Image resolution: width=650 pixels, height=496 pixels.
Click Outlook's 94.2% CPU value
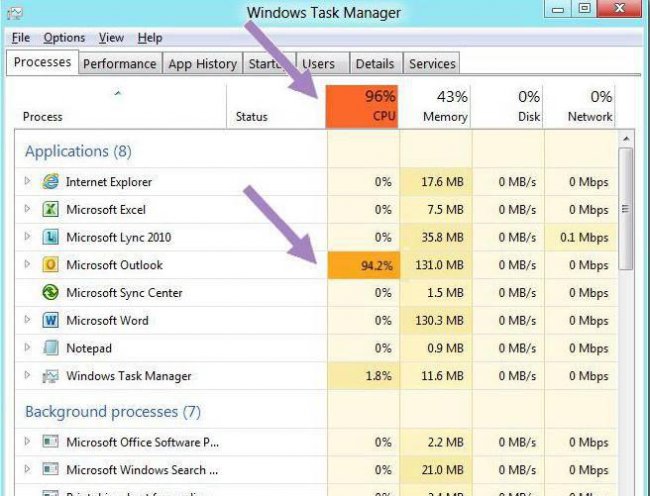click(376, 265)
